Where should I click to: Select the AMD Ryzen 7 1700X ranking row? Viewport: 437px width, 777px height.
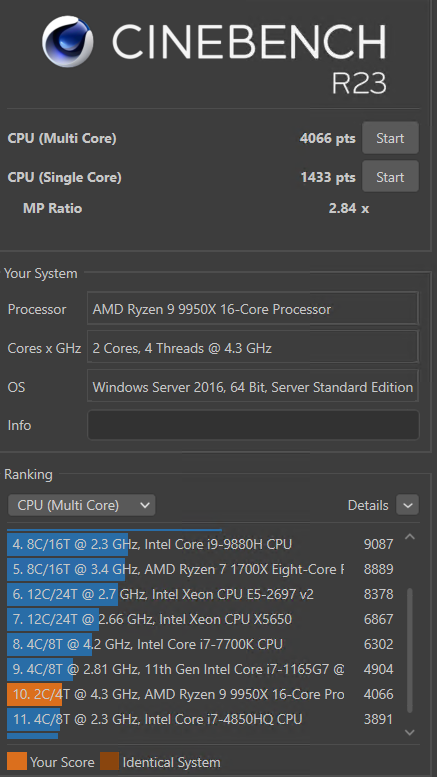[201, 569]
